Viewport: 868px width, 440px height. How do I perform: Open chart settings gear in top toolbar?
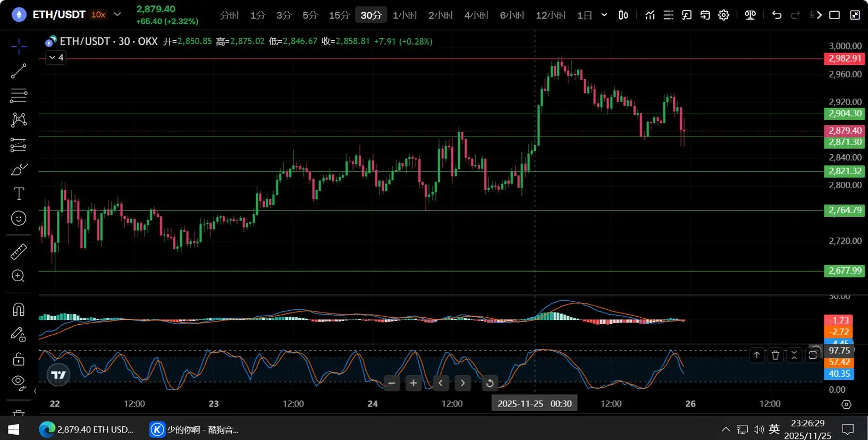724,15
